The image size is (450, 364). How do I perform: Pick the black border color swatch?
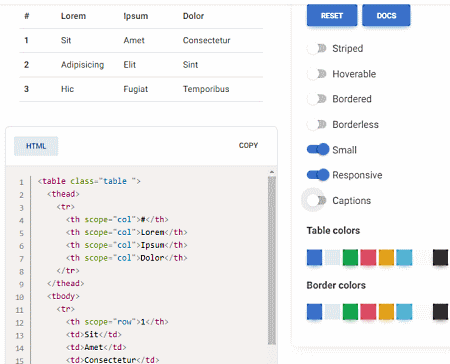pyautogui.click(x=440, y=312)
